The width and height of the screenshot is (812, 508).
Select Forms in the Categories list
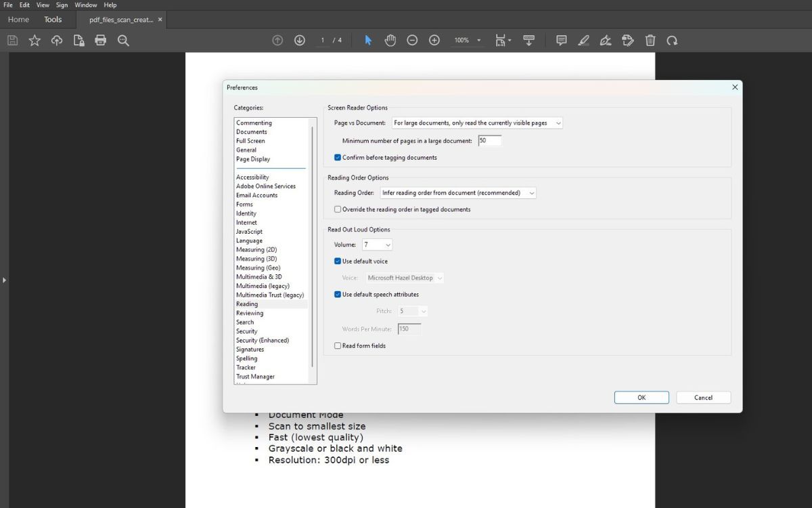[x=244, y=204]
